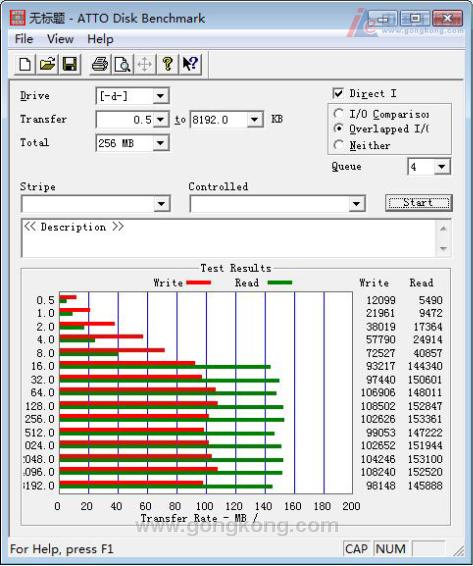473x566 pixels.
Task: Click the description box scroll down arrow
Action: [x=443, y=248]
